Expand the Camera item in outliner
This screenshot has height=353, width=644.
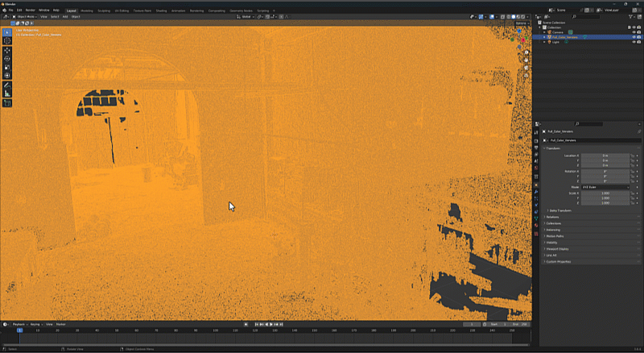tap(545, 32)
